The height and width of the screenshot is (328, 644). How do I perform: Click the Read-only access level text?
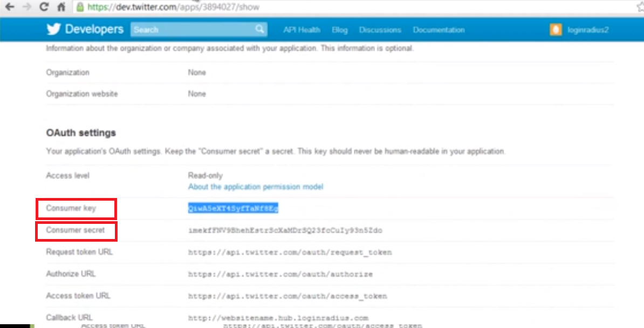click(205, 175)
